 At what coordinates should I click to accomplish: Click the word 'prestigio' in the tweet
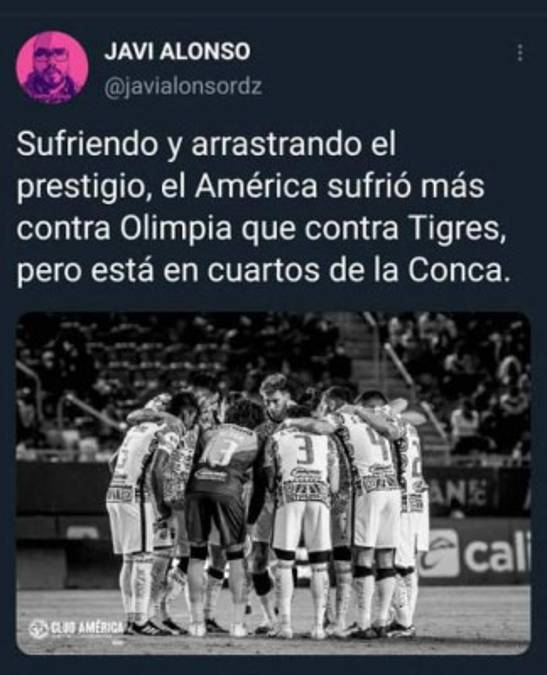point(82,188)
